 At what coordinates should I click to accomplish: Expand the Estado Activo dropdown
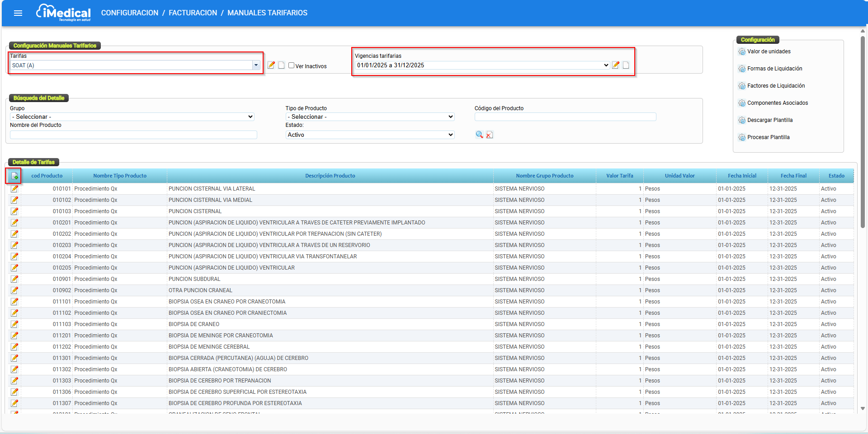(x=370, y=135)
